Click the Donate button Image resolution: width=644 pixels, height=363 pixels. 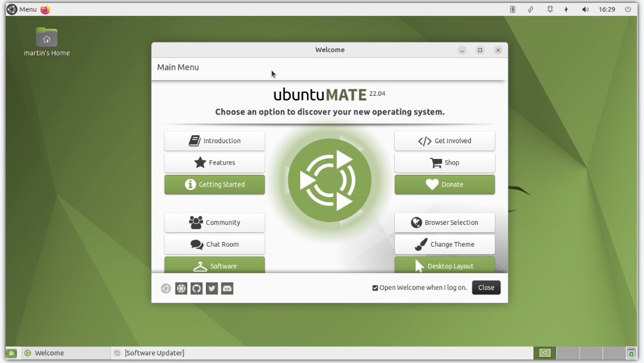click(445, 184)
